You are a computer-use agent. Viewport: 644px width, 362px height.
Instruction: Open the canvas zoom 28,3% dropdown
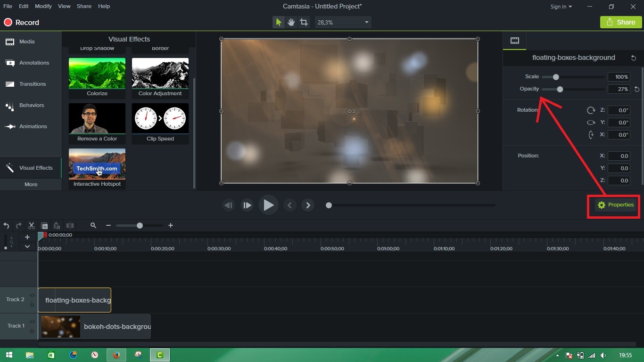pyautogui.click(x=343, y=22)
